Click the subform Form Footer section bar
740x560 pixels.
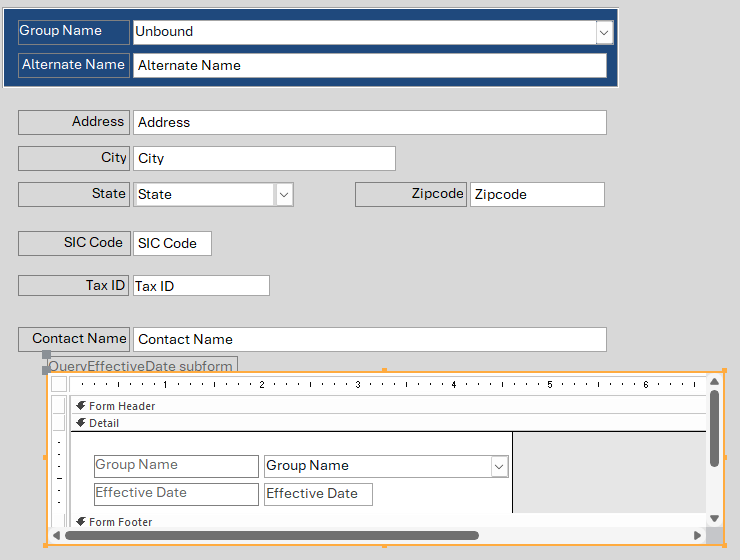(388, 521)
